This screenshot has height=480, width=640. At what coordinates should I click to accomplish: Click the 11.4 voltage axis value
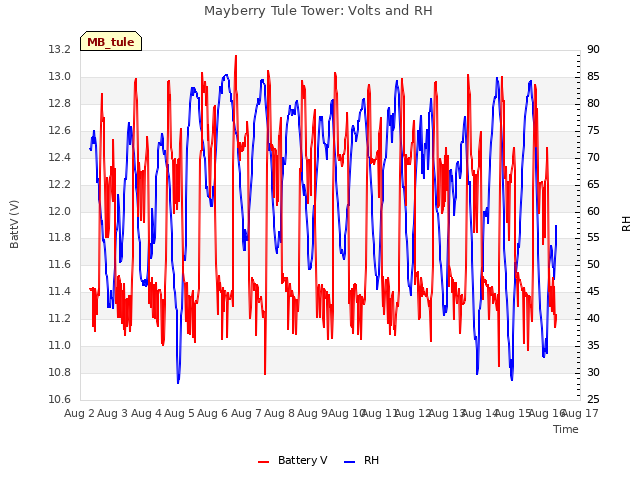click(x=60, y=291)
